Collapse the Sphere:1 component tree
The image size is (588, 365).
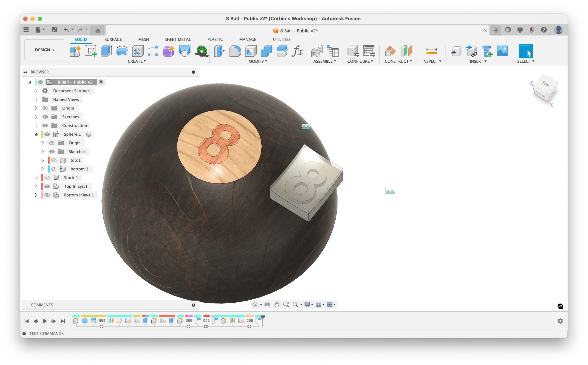(36, 134)
